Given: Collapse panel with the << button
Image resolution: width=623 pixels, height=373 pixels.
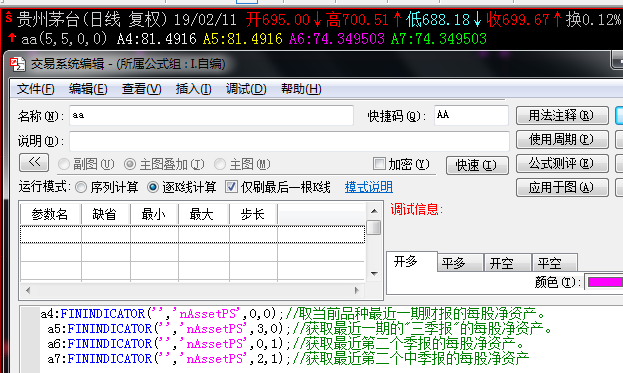Looking at the screenshot, I should tap(34, 162).
